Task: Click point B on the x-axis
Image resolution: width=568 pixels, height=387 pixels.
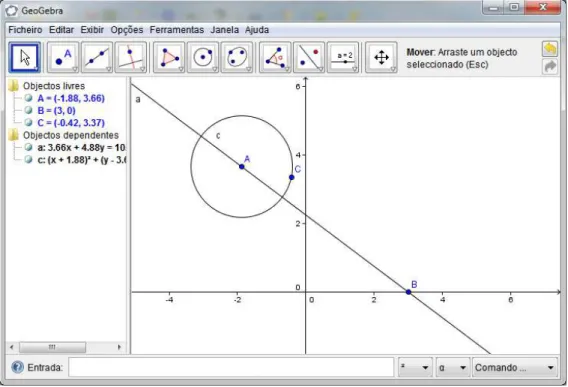Action: coord(409,292)
